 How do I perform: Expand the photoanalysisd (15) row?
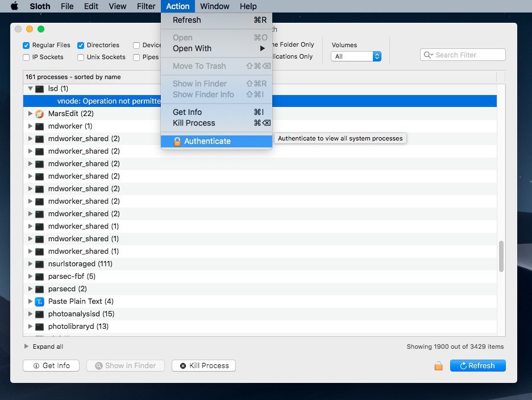[30, 314]
